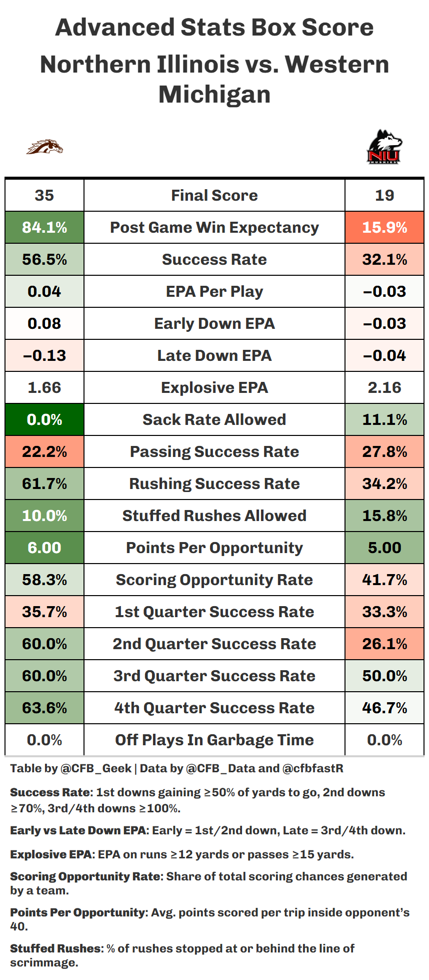Select the "Advanced Stats Box Score" title
The image size is (429, 980).
tap(214, 28)
